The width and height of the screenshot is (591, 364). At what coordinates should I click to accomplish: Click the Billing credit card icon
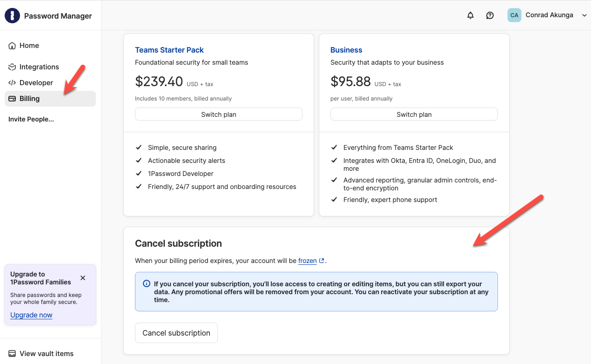pos(12,99)
